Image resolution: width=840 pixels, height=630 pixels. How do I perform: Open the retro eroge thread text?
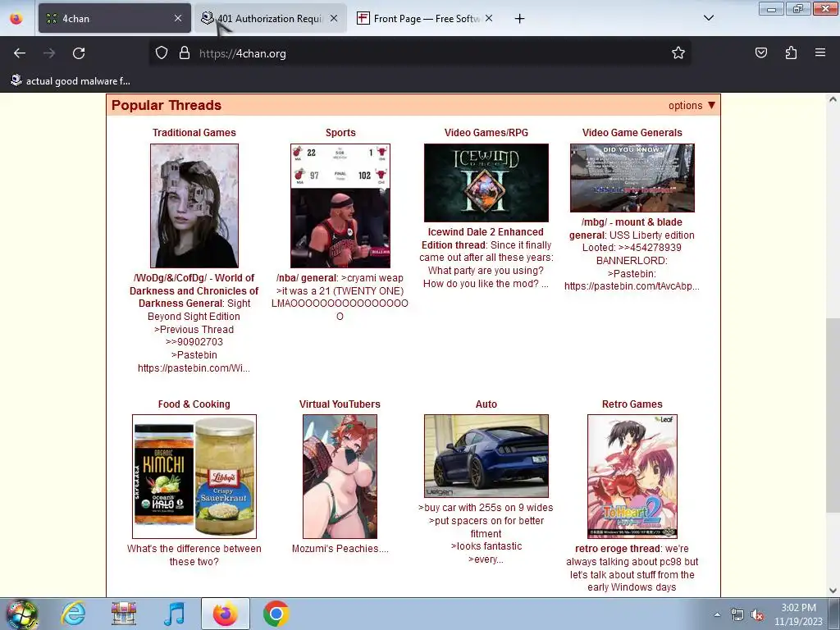[x=632, y=568]
